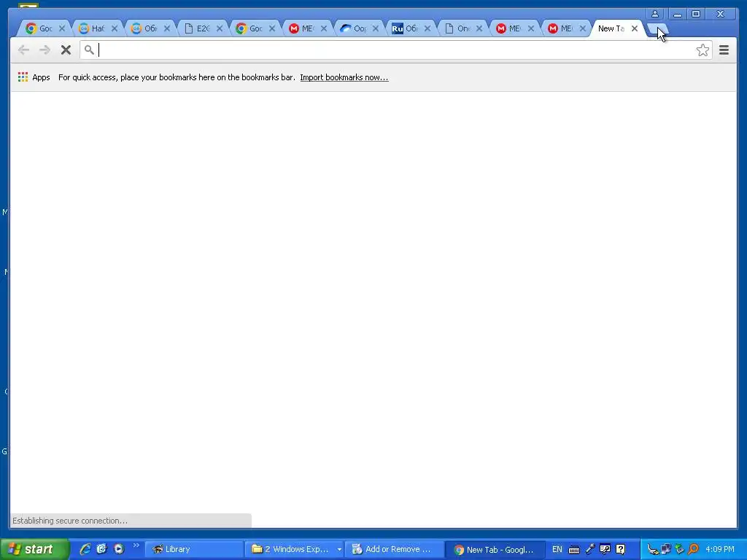Screen dimensions: 747x560
Task: Open the Chrome hamburger menu
Action: coord(724,50)
